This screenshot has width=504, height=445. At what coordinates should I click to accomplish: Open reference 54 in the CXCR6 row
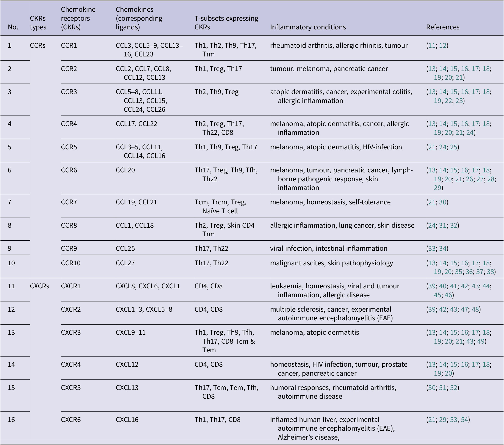pos(464,420)
